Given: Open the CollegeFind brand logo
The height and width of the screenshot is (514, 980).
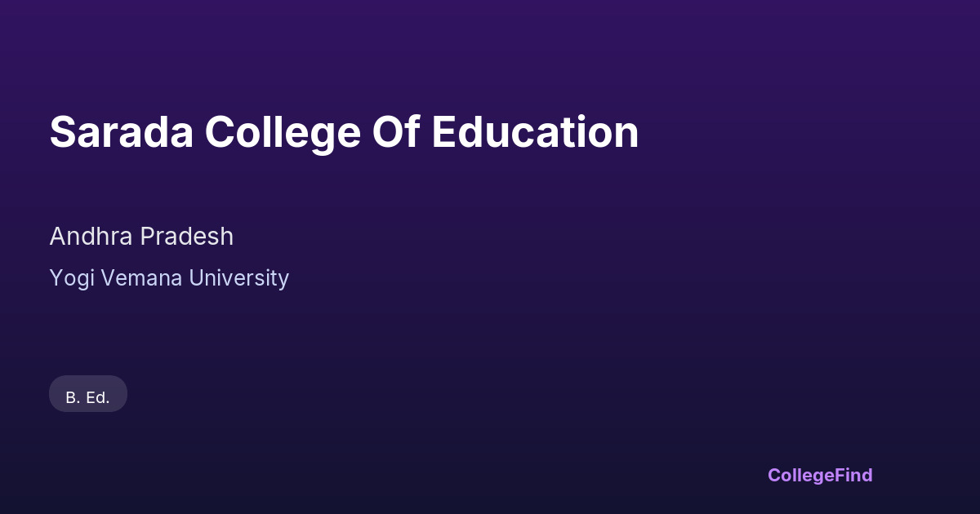Looking at the screenshot, I should (820, 475).
